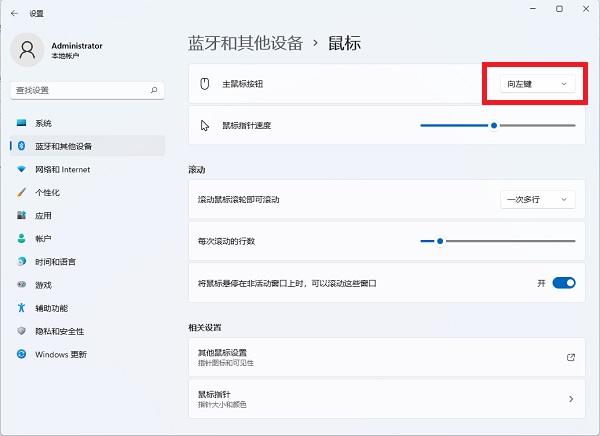
Task: Open the 主鼠标按钮 dropdown showing 向左键
Action: (537, 84)
